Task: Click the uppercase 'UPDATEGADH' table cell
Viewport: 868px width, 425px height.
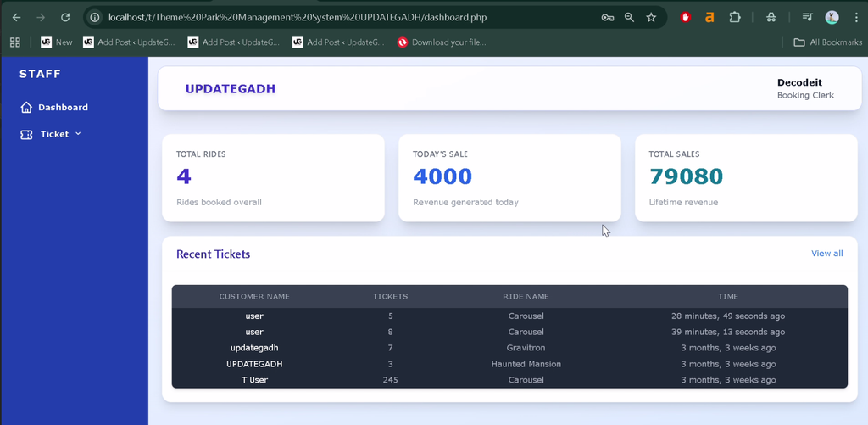Action: pos(254,364)
